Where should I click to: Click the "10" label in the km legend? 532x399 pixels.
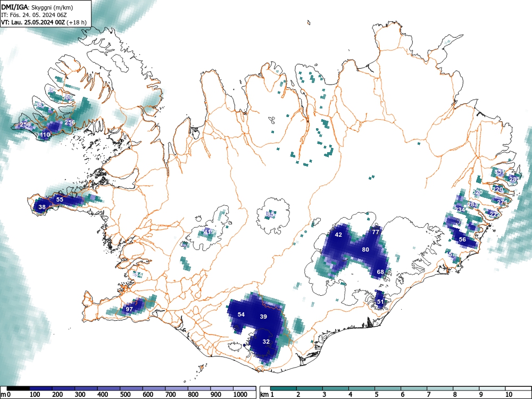508,394
